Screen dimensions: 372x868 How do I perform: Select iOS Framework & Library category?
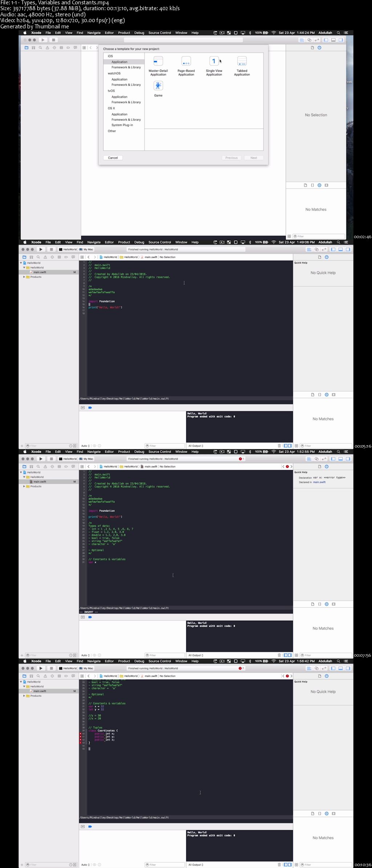(x=126, y=67)
